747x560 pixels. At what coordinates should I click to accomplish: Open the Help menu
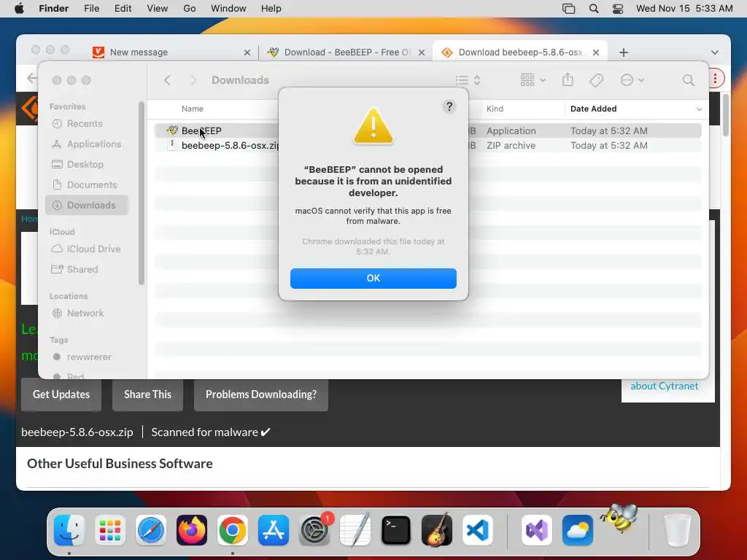click(x=271, y=9)
